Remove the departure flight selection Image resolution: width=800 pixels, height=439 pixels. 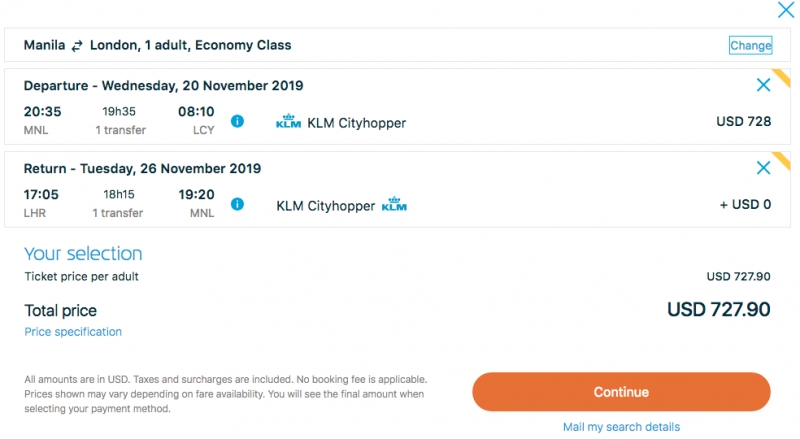pos(763,85)
